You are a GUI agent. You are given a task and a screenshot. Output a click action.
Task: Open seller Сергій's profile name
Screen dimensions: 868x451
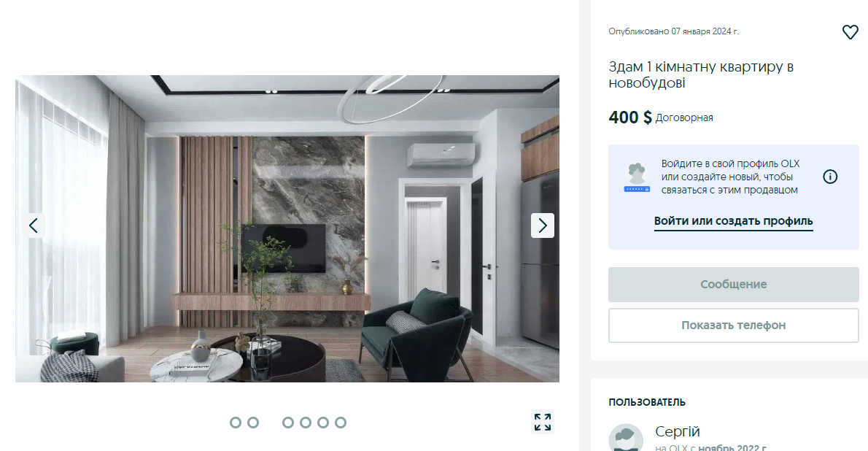coord(677,431)
